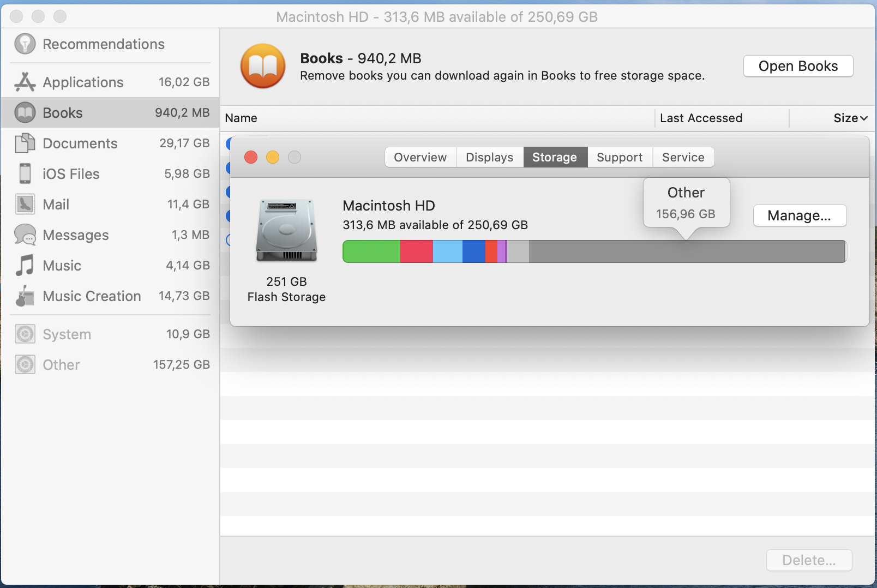Click the "16,02 GB" Applications size value
877x588 pixels.
(x=184, y=82)
